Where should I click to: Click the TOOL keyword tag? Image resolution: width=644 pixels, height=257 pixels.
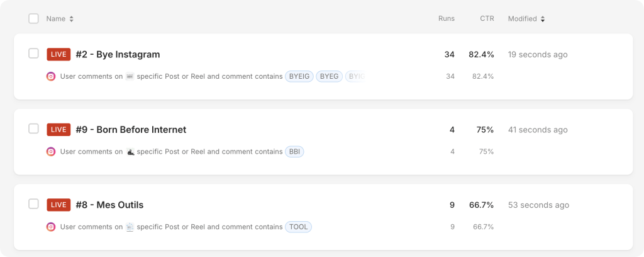[299, 227]
